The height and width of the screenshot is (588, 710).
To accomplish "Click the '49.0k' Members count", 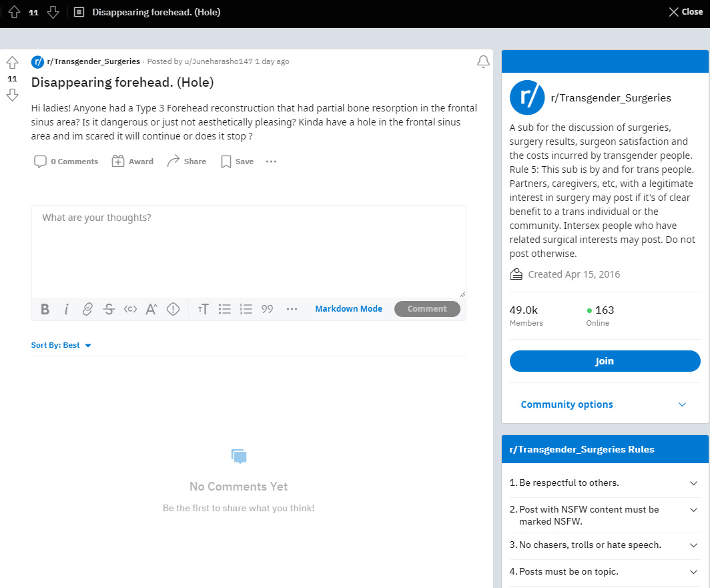I will click(523, 310).
